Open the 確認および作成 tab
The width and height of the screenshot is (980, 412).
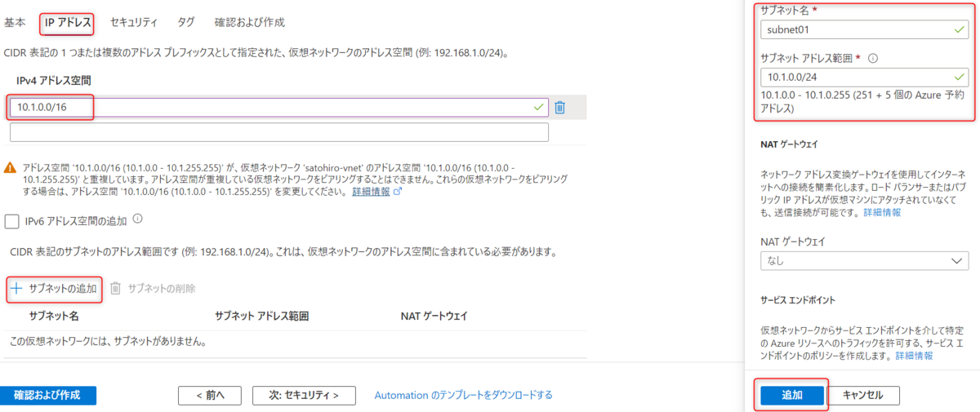249,22
